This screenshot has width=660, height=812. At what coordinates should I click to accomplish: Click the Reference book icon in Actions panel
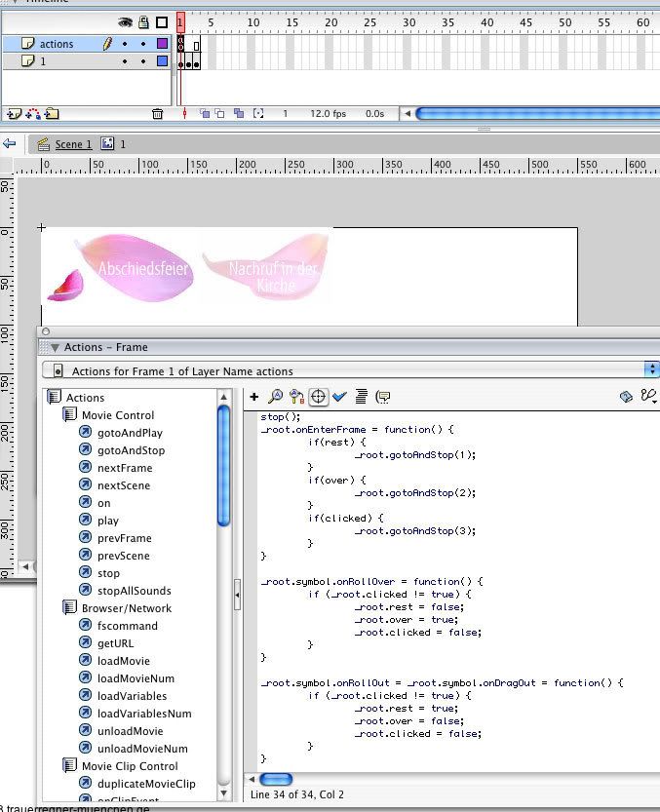tap(626, 397)
